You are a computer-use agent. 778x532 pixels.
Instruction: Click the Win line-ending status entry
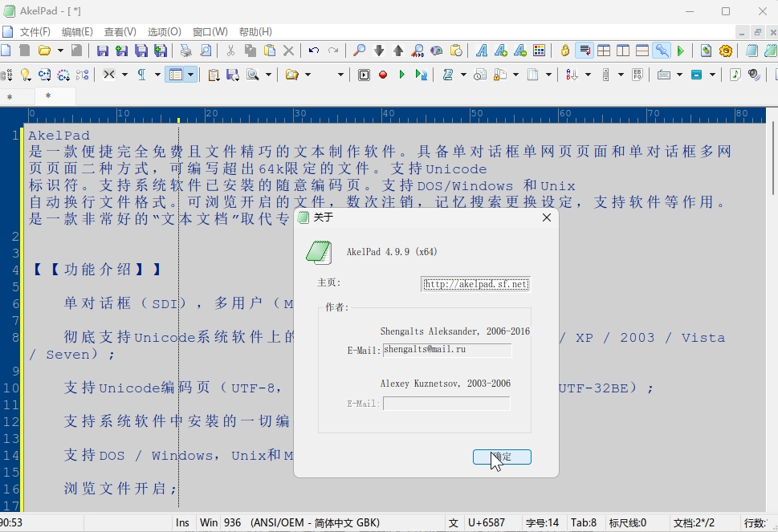point(209,522)
